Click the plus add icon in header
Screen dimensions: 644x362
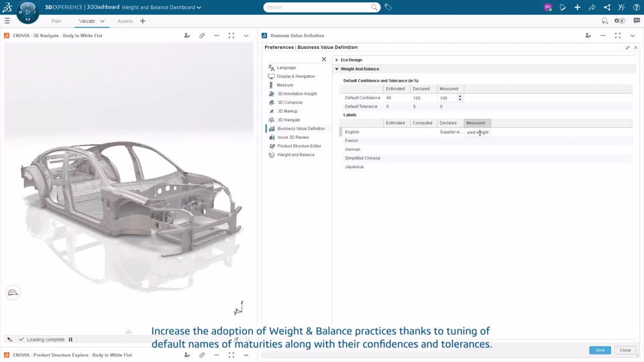[577, 7]
